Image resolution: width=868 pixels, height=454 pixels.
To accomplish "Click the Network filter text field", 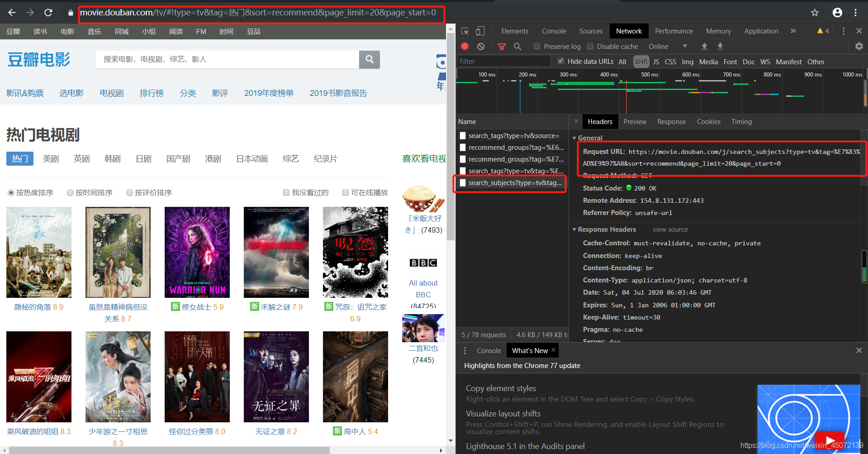I will click(504, 61).
